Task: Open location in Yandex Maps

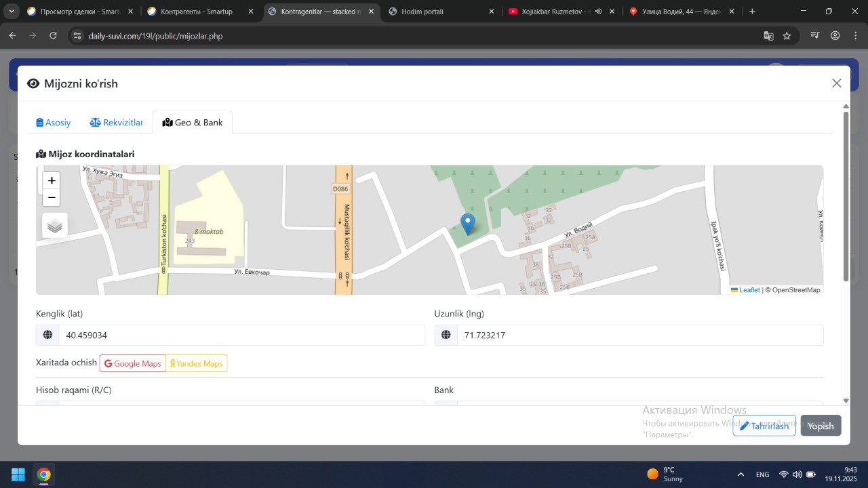Action: click(x=197, y=363)
